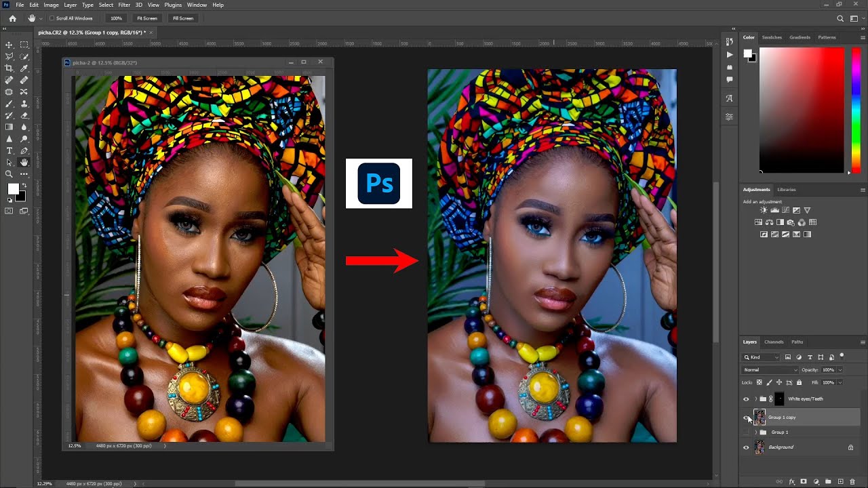Select the Hand tool in toolbar

[24, 163]
